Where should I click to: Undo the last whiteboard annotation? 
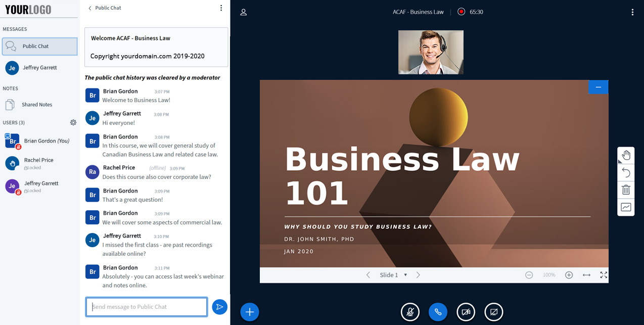pos(626,173)
